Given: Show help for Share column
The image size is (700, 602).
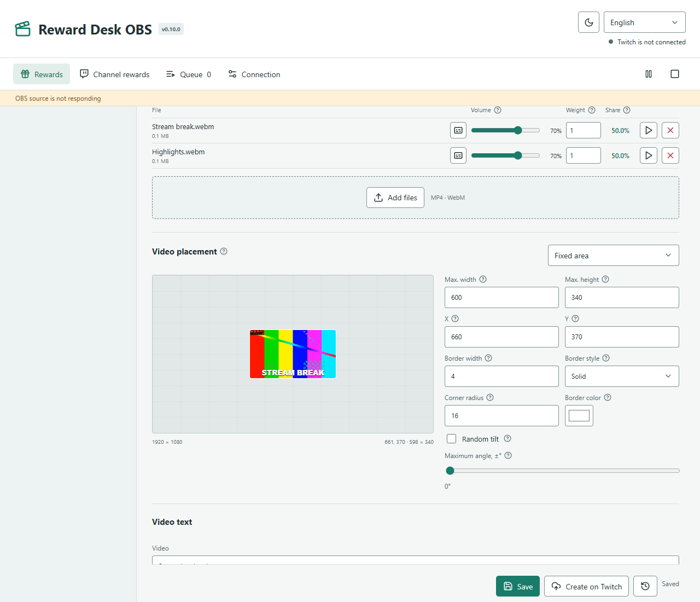Looking at the screenshot, I should 627,110.
